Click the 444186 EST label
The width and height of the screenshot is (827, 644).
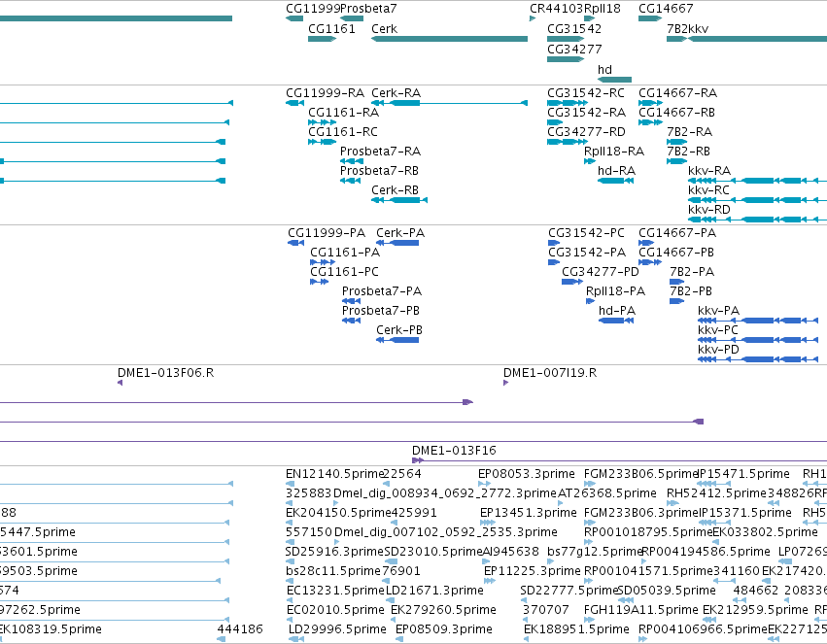coord(240,629)
